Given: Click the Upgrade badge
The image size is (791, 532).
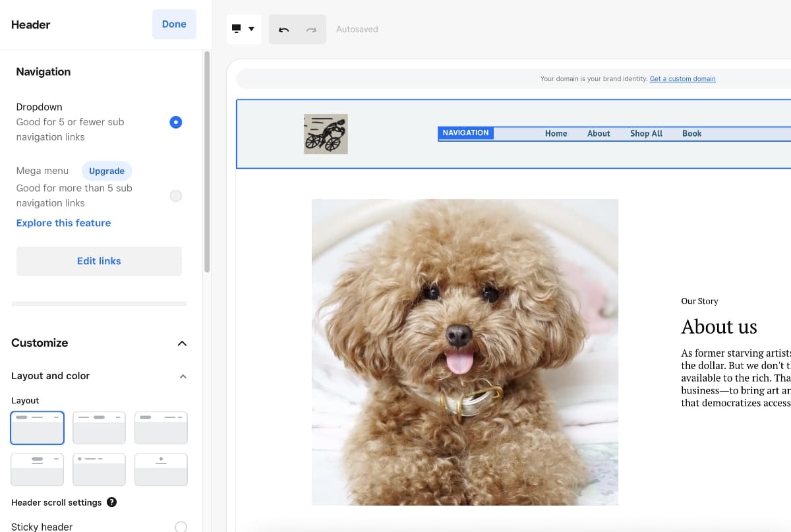Looking at the screenshot, I should click(107, 171).
